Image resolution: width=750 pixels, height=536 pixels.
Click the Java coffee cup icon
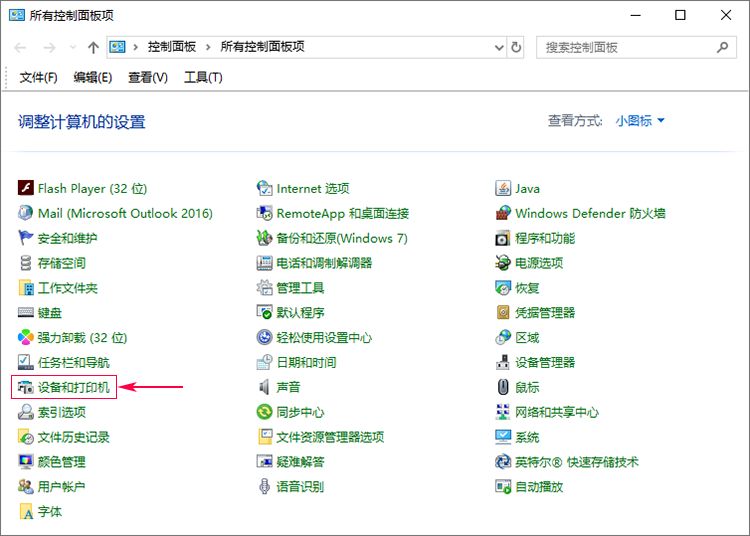click(503, 188)
